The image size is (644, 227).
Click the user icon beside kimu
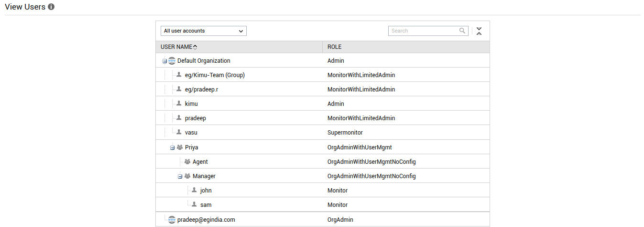pos(179,103)
